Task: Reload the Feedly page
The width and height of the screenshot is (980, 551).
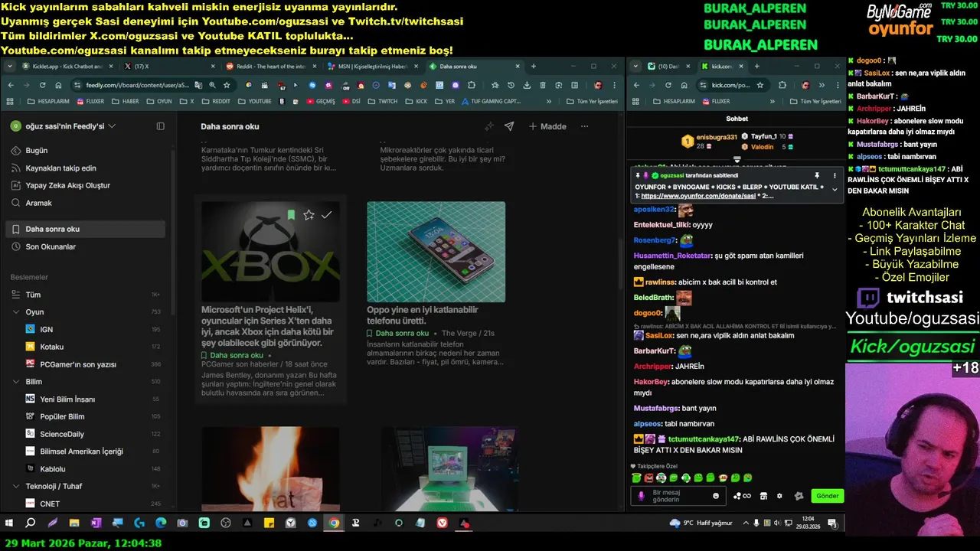Action: coord(43,85)
